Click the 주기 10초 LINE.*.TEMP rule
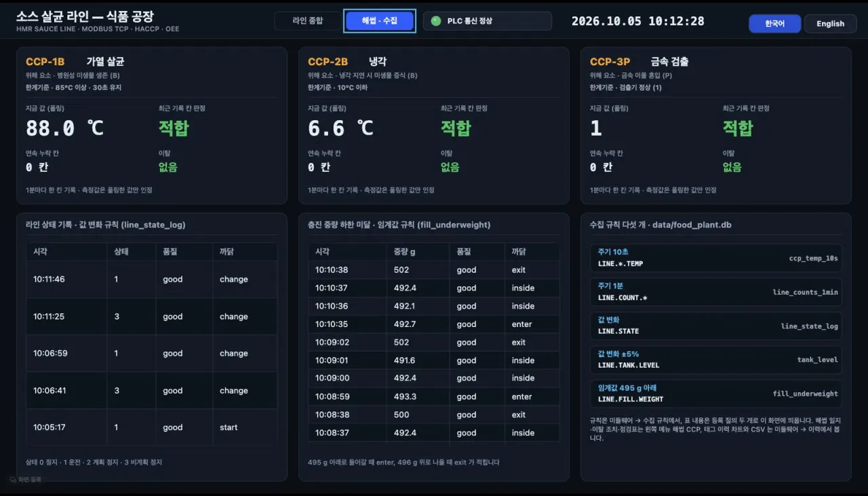This screenshot has height=496, width=868. click(x=717, y=258)
